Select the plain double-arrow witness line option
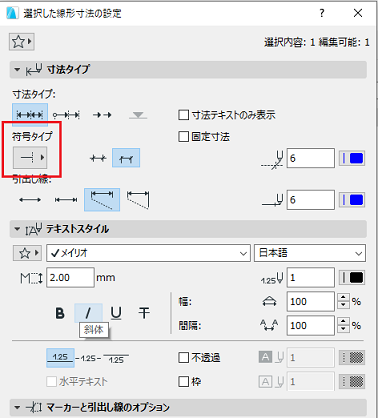Viewport: 378px width, 418px height. click(x=30, y=200)
